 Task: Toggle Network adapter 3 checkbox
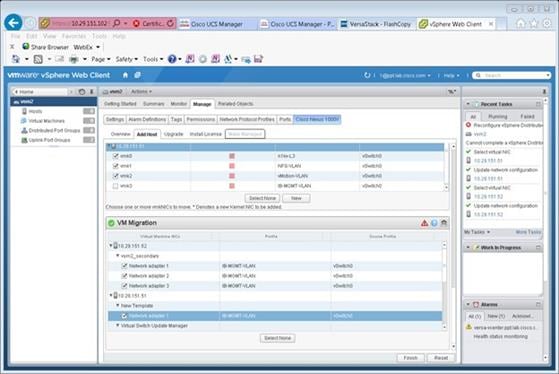[x=124, y=286]
